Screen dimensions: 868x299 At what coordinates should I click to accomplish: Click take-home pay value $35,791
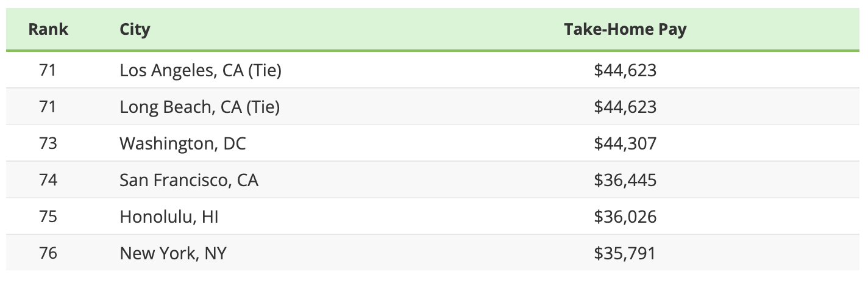(625, 253)
